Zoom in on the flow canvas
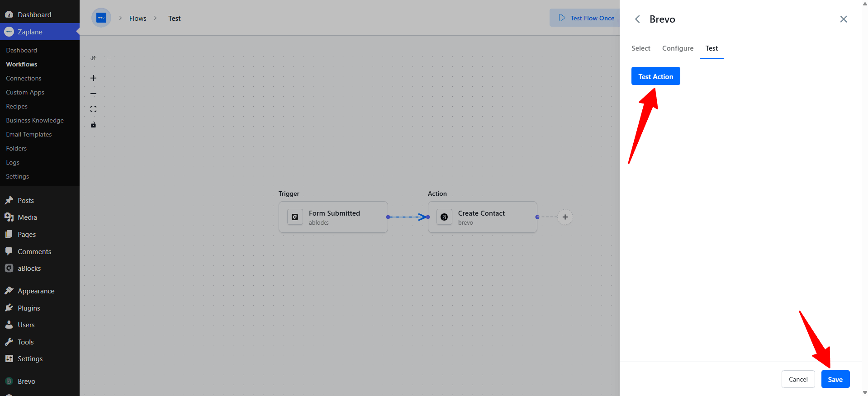 [93, 78]
